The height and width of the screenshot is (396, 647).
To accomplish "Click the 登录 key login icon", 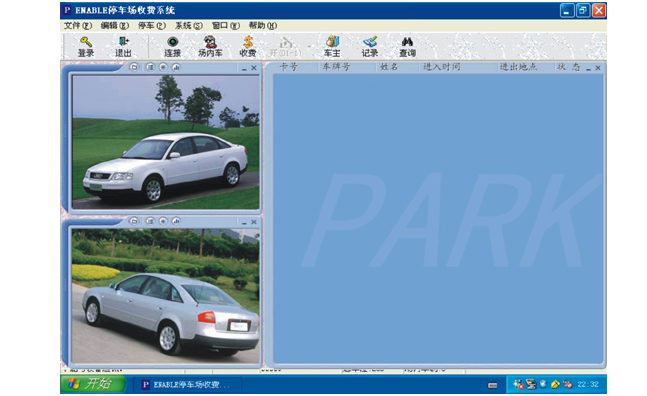I will point(86,46).
